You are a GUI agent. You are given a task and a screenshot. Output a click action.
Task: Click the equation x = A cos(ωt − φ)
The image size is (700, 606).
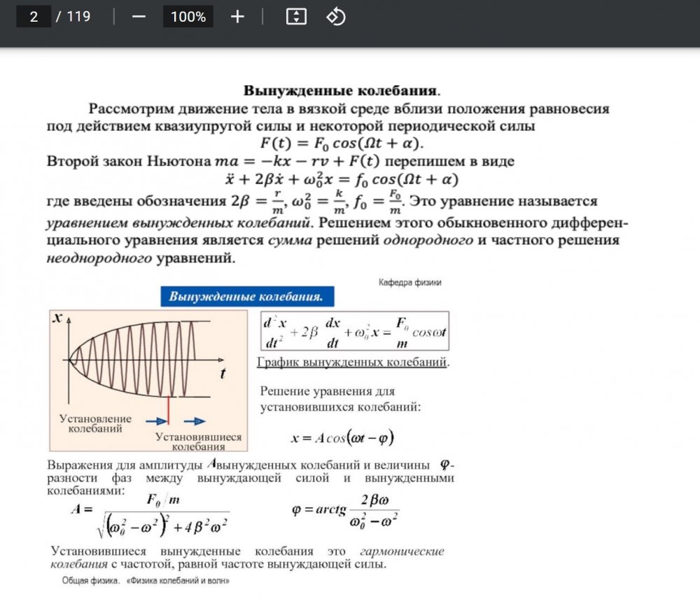(x=342, y=437)
